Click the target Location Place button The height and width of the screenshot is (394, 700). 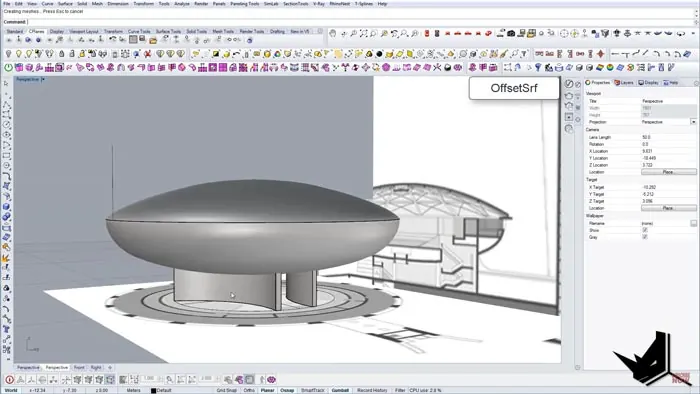pyautogui.click(x=669, y=208)
